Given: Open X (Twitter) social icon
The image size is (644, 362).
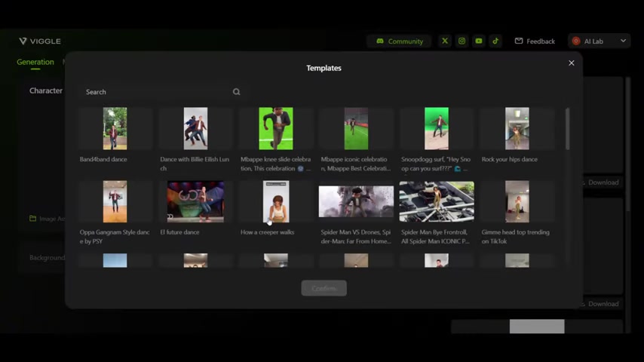Looking at the screenshot, I should tap(444, 41).
